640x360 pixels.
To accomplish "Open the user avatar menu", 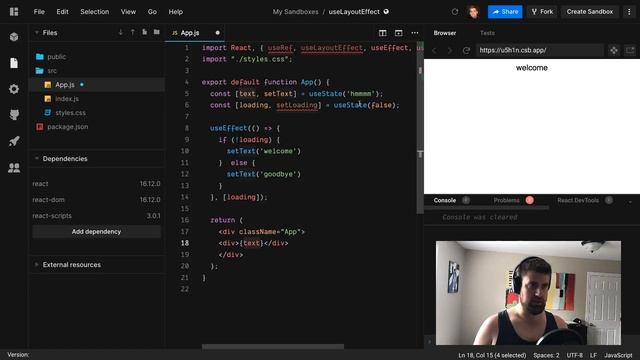I will click(473, 12).
